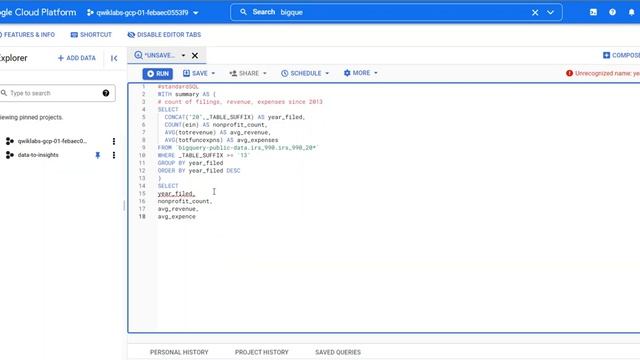
Task: Click the underlined year_filed text in the editor
Action: [x=176, y=193]
